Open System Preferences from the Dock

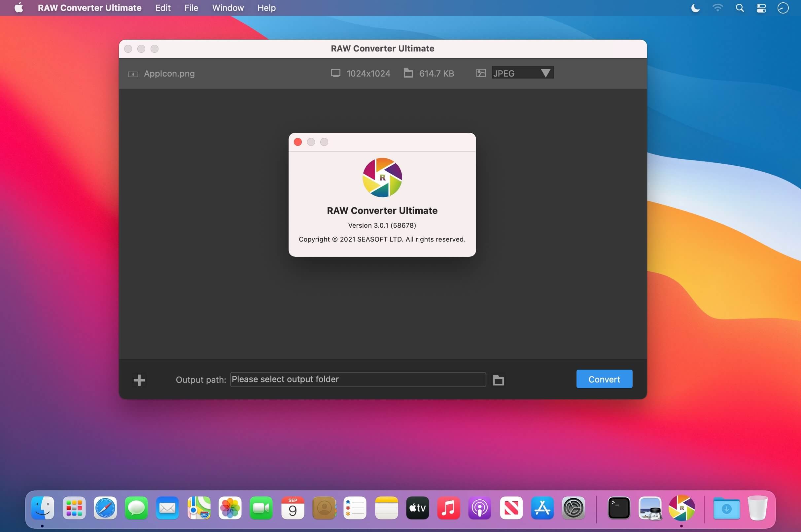pyautogui.click(x=574, y=508)
